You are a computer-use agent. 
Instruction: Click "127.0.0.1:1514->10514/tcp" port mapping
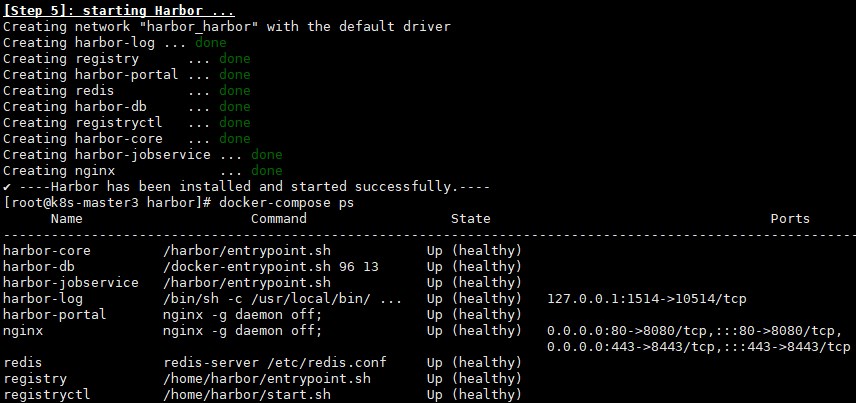pos(646,299)
